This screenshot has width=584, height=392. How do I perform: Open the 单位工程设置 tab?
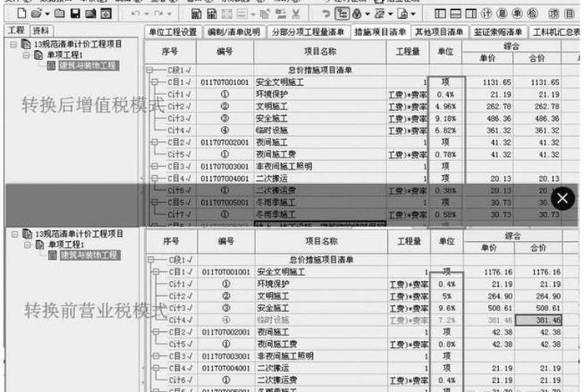174,32
